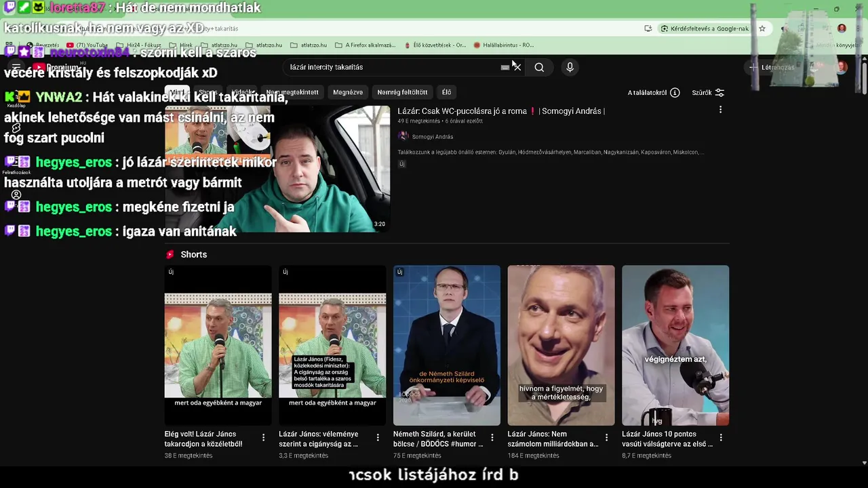Open the 'végignéztem azt' podcast short thumbnail
This screenshot has height=488, width=868.
675,345
